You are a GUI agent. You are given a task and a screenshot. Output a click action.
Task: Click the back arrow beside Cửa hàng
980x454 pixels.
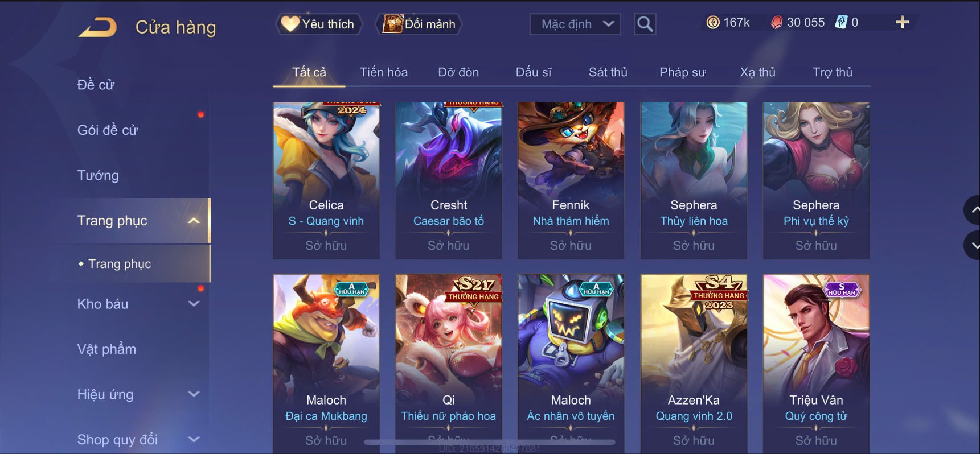(x=97, y=27)
